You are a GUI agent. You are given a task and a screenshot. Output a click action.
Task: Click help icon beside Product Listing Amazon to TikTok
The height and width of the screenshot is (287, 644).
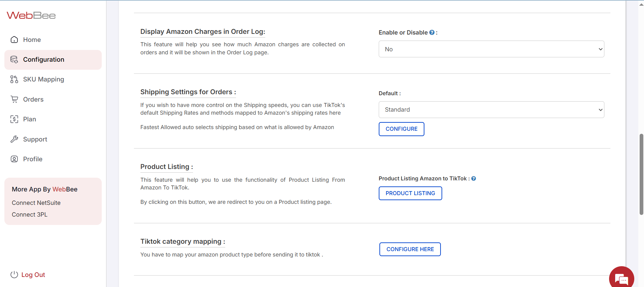coord(473,179)
